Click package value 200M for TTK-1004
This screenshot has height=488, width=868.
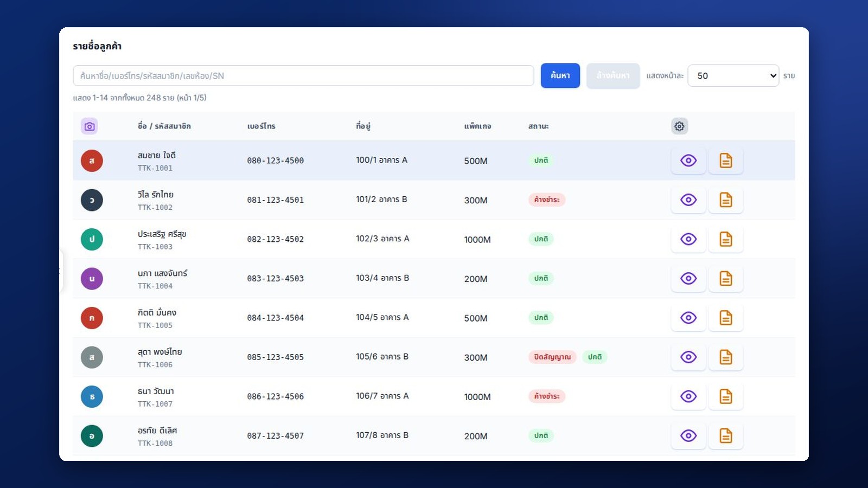[x=476, y=279]
